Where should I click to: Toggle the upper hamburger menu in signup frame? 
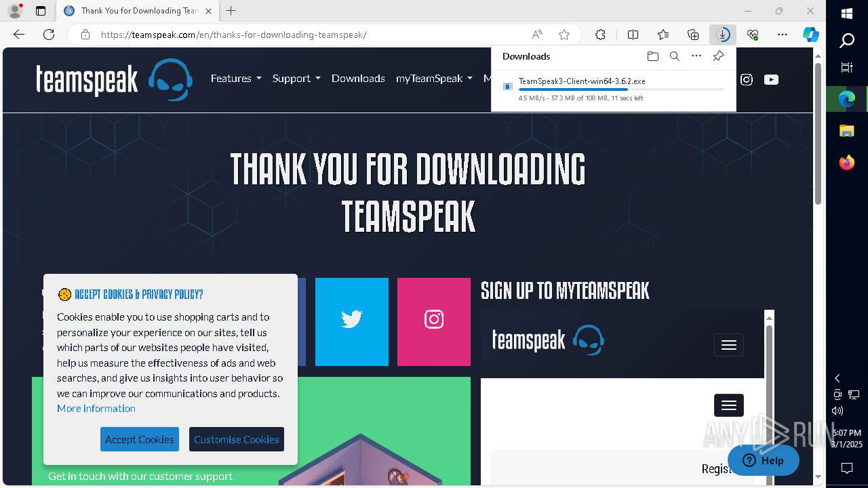click(x=729, y=345)
